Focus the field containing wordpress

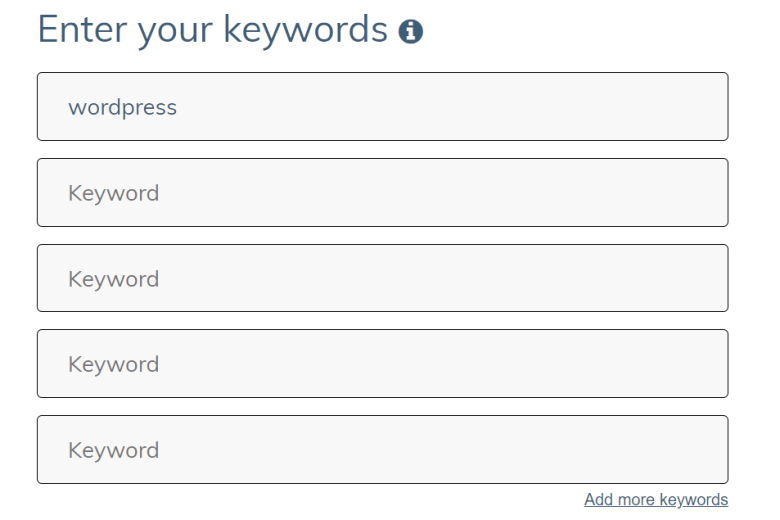383,106
